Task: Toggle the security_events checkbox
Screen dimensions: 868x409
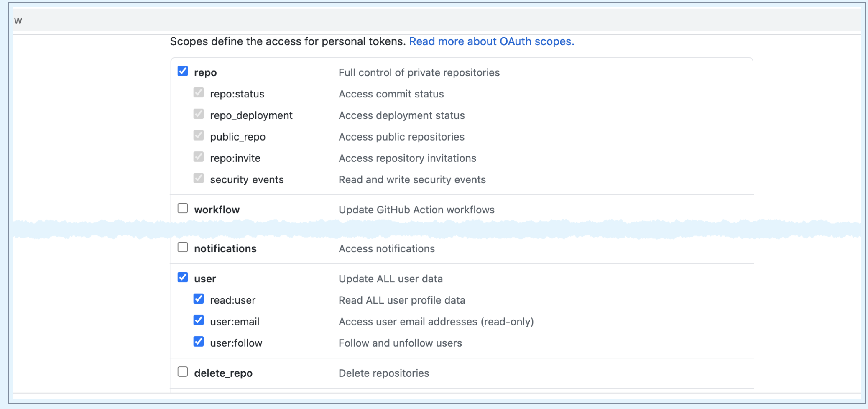Action: tap(199, 179)
